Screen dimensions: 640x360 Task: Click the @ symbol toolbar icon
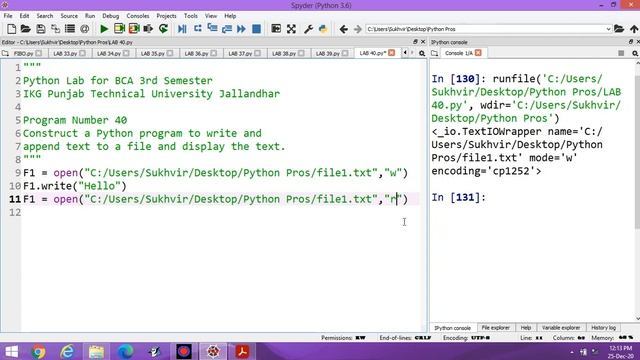coord(84,29)
